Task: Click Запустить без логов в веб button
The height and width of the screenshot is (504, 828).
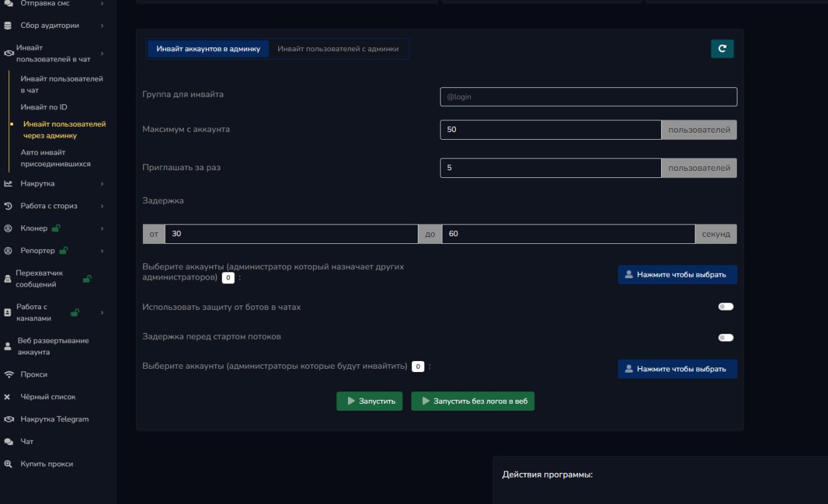Action: pos(473,401)
